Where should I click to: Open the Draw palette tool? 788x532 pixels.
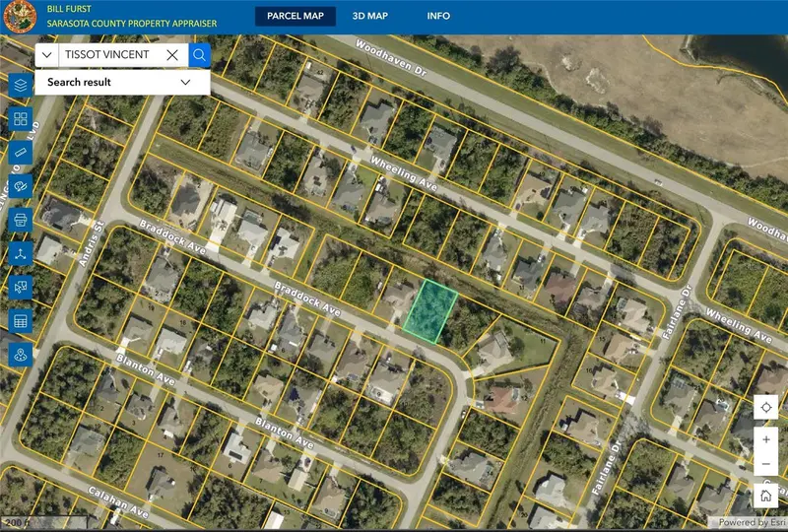tap(21, 186)
